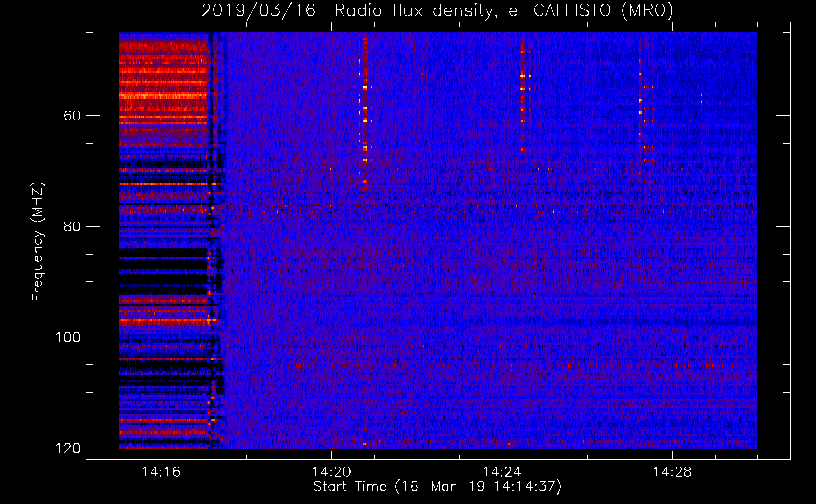This screenshot has width=816, height=504.
Task: Click the 'Frequency (MHZ)' axis label
Action: pyautogui.click(x=38, y=241)
